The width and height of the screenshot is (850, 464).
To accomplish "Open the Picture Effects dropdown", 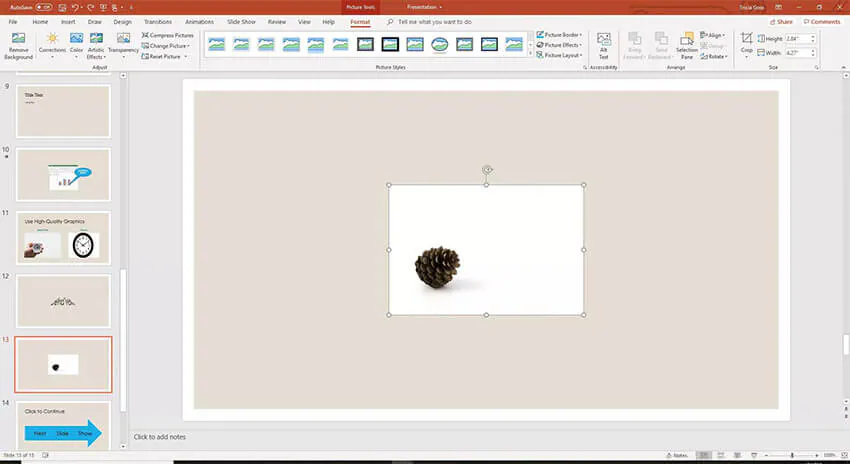I will click(559, 45).
